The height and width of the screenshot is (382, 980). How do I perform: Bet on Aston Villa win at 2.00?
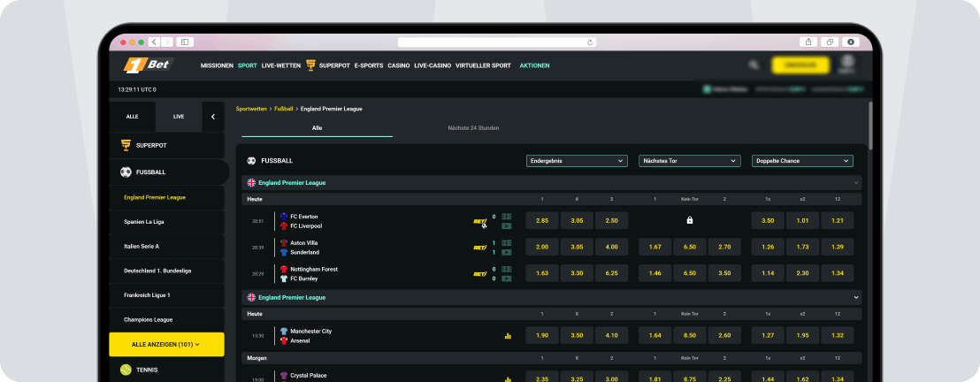[542, 247]
